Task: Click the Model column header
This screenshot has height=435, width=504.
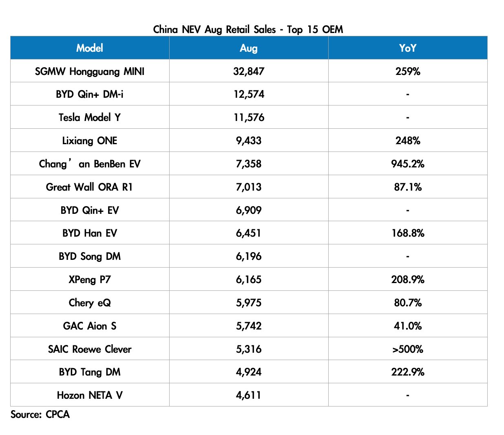Action: click(x=90, y=48)
